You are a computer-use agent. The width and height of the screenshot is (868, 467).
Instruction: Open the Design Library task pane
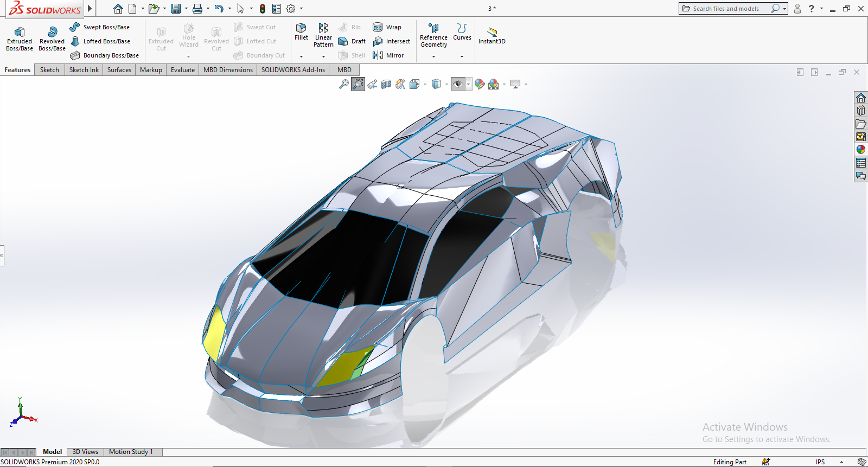pyautogui.click(x=861, y=111)
